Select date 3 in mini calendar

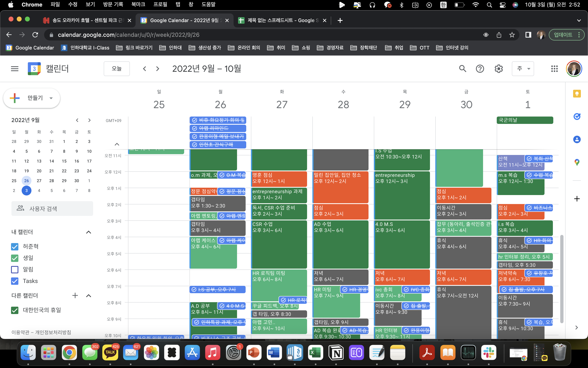[x=27, y=191]
